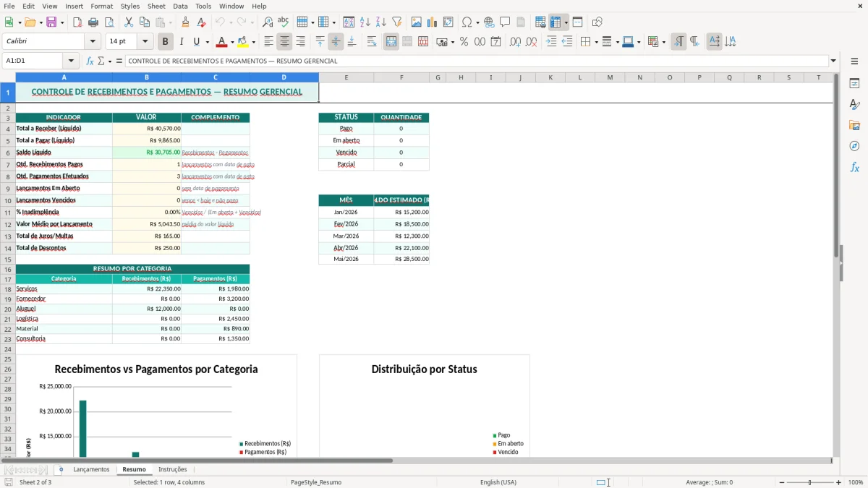This screenshot has width=868, height=488.
Task: Apply the yellow background color
Action: [244, 42]
